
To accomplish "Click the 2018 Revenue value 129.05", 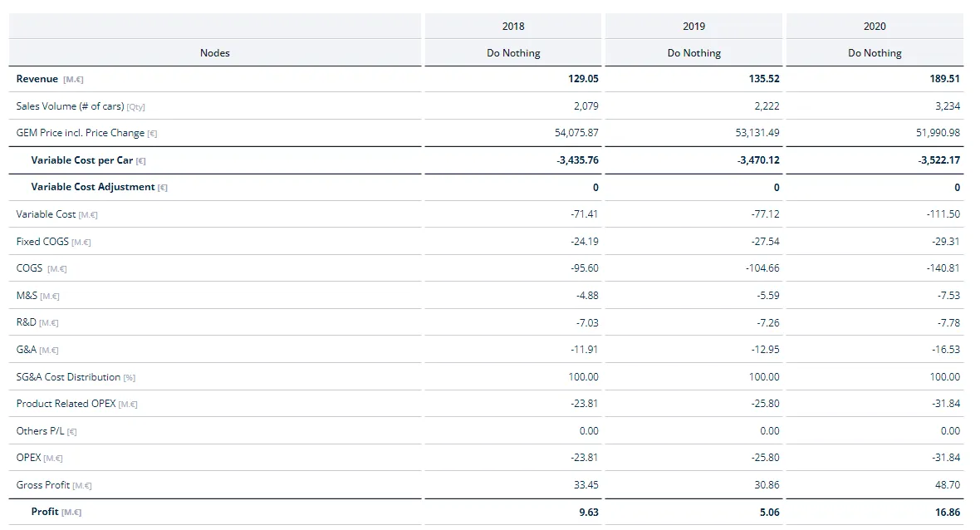I will click(583, 79).
